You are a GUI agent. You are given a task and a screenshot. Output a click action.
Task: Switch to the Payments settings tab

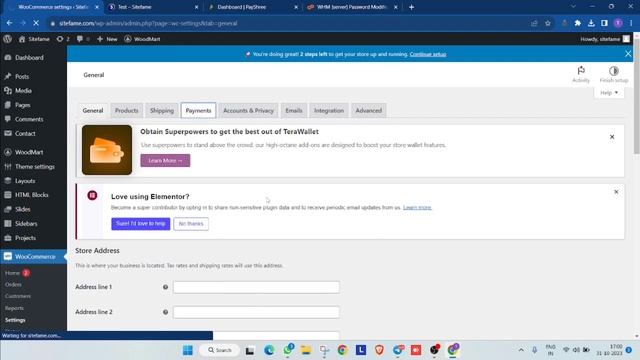[198, 111]
